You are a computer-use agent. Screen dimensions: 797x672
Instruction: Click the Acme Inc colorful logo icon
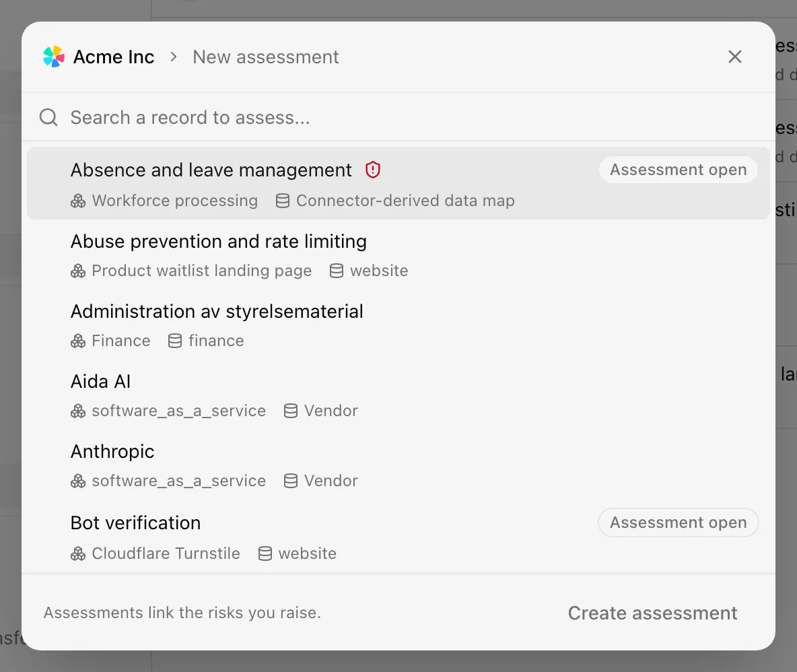pos(54,57)
